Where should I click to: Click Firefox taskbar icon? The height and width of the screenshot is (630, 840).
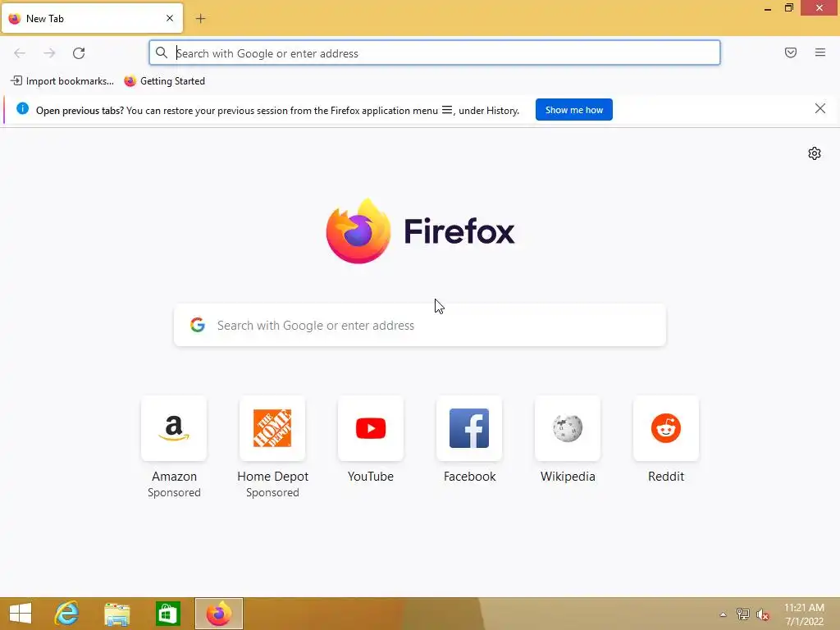pyautogui.click(x=218, y=614)
